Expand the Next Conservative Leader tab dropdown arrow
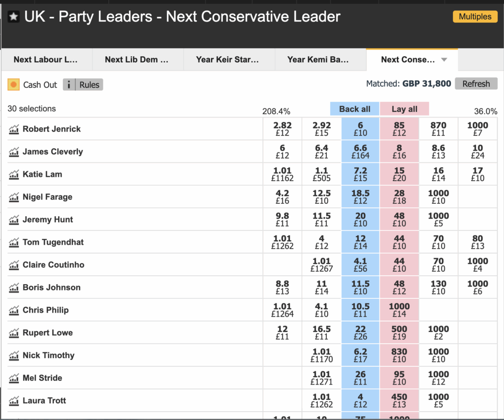Image resolution: width=504 pixels, height=420 pixels. point(444,60)
